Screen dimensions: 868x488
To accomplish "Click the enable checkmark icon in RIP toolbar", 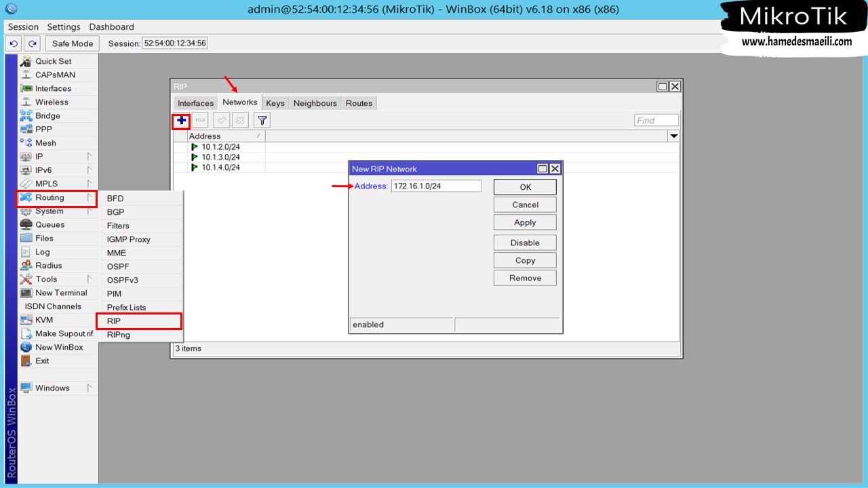I will (x=221, y=121).
